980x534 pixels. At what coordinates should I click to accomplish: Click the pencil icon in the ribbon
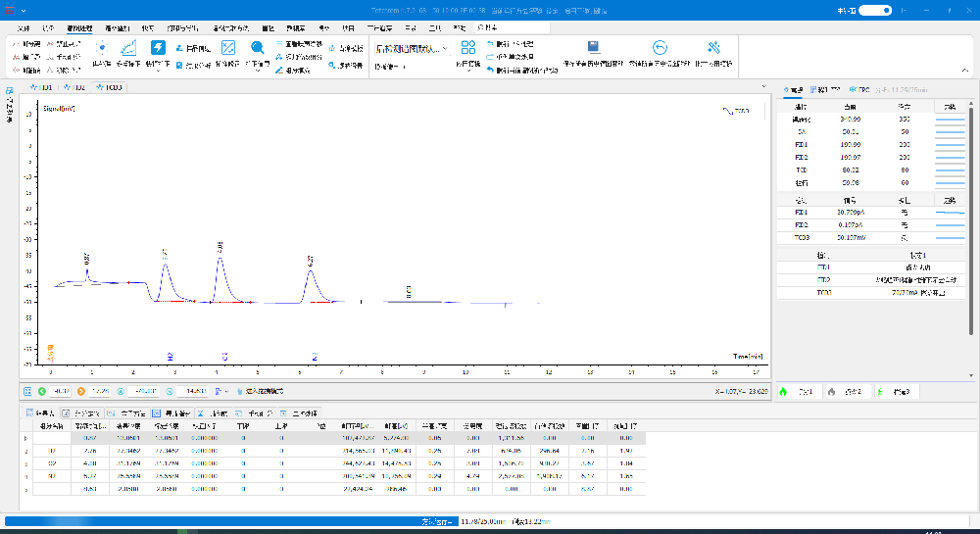(x=279, y=70)
